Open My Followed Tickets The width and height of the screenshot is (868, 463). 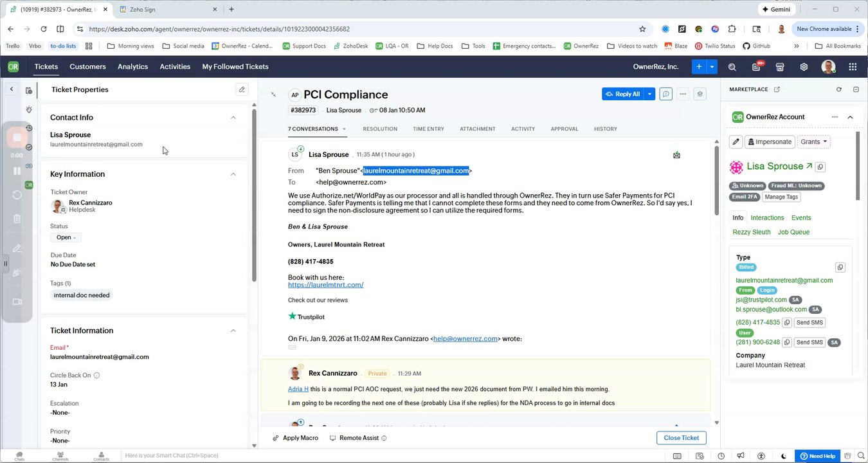pos(235,67)
